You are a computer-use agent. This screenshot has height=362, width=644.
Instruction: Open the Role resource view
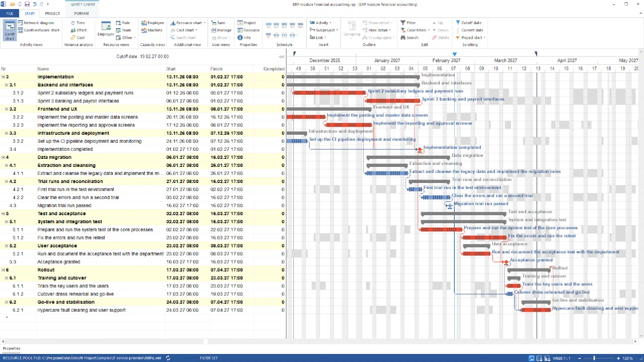coord(123,23)
